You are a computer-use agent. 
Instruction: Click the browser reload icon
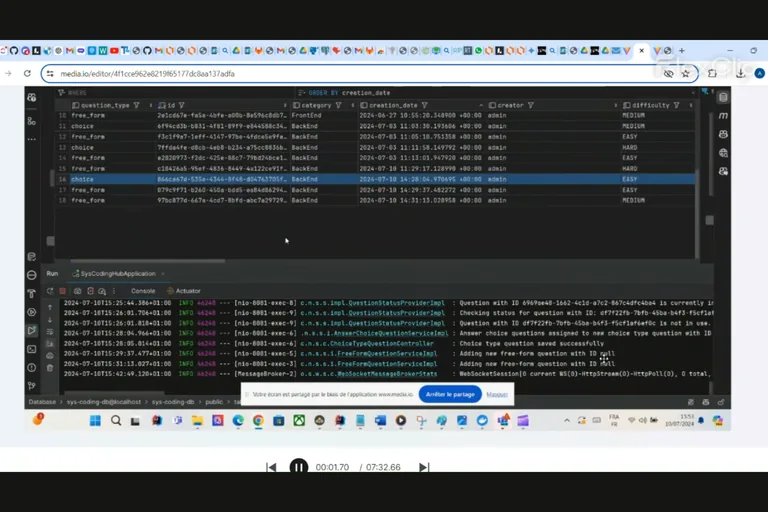click(27, 73)
